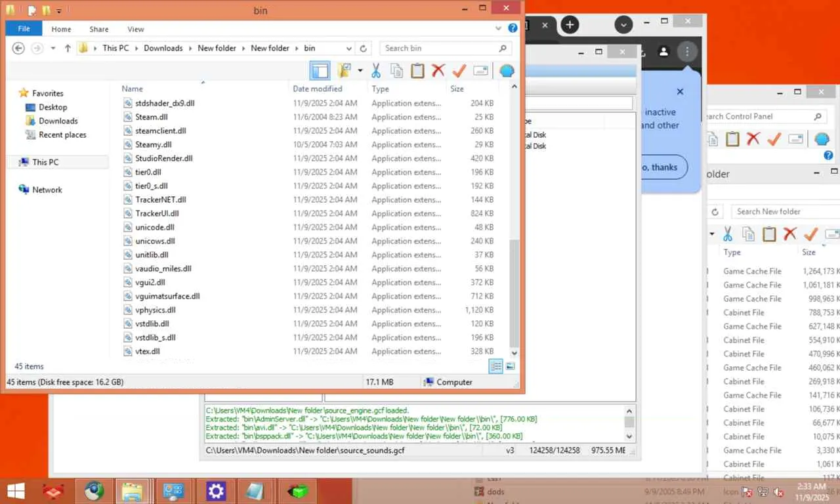Click the blue globe icon in bin toolbar
840x504 pixels.
[x=507, y=70]
